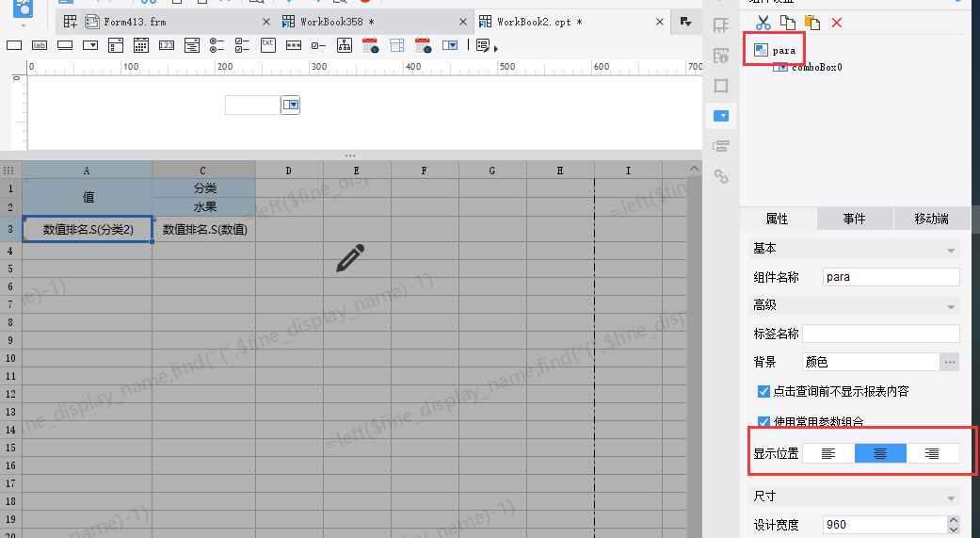Increase 设计宽度 with up stepper
This screenshot has height=538, width=980.
953,520
